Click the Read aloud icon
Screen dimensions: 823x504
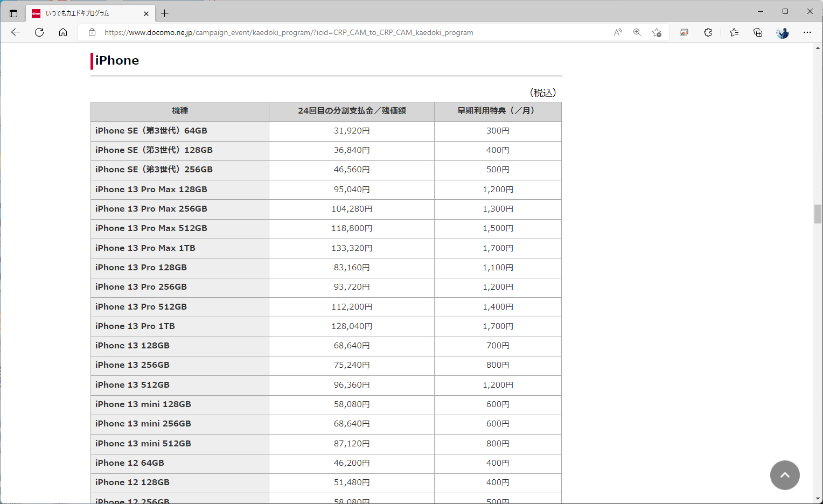point(618,32)
